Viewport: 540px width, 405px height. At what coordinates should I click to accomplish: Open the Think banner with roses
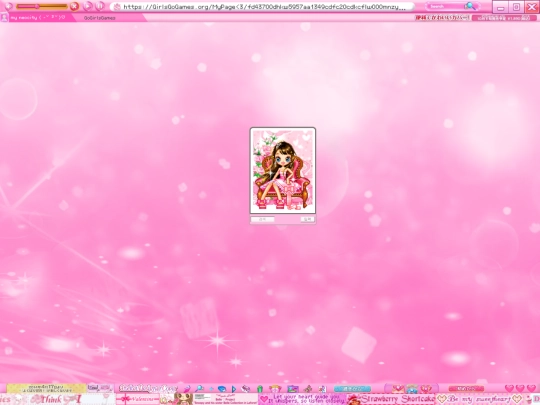(x=57, y=399)
